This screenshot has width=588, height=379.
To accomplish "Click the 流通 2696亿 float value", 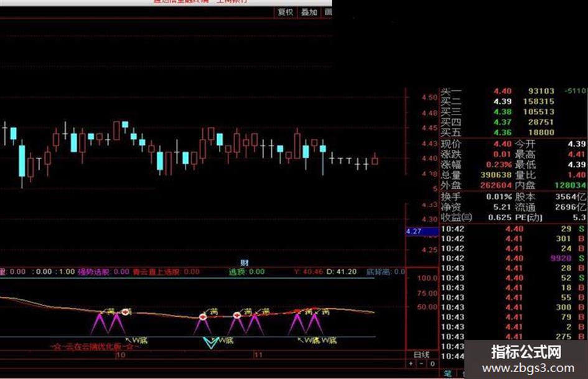I will point(571,207).
